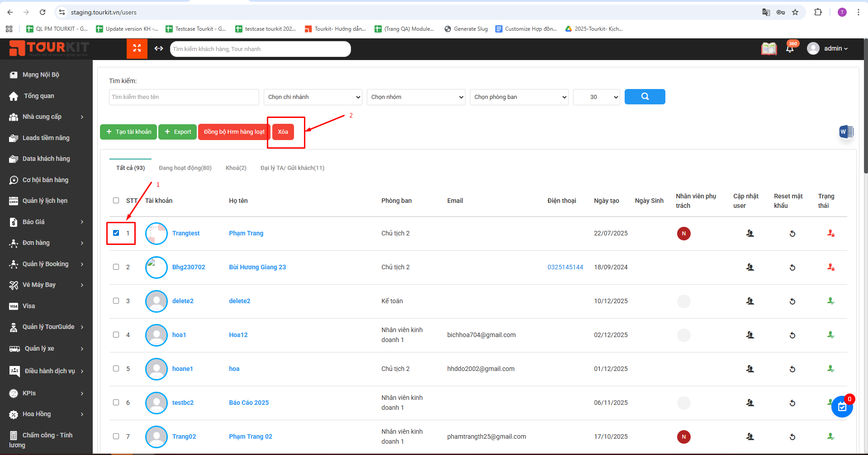Open the notification bell icon
This screenshot has height=455, width=868.
click(790, 49)
